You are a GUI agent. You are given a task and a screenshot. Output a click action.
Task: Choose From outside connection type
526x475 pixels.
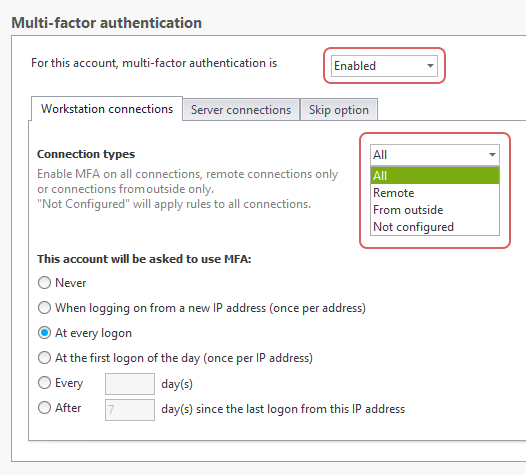click(x=435, y=210)
